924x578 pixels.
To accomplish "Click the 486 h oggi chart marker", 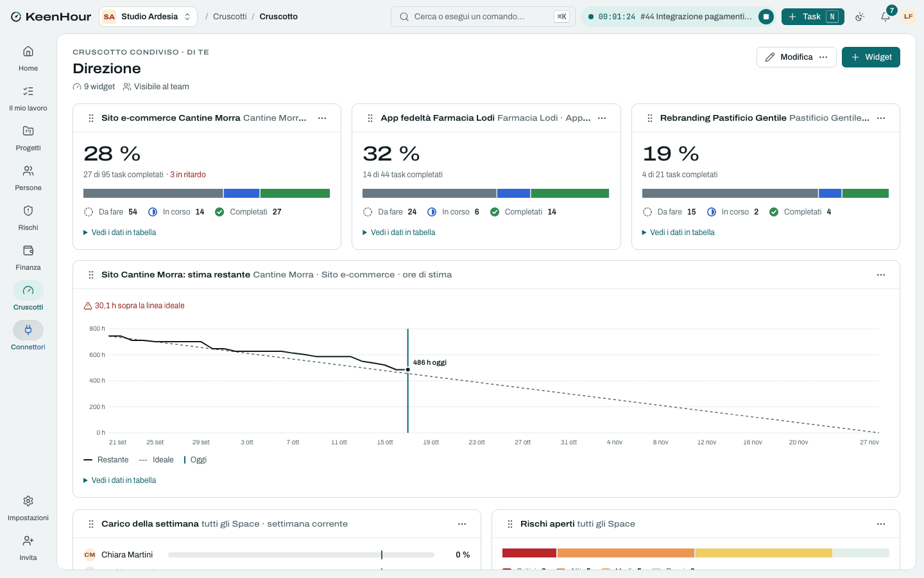I will click(x=408, y=369).
